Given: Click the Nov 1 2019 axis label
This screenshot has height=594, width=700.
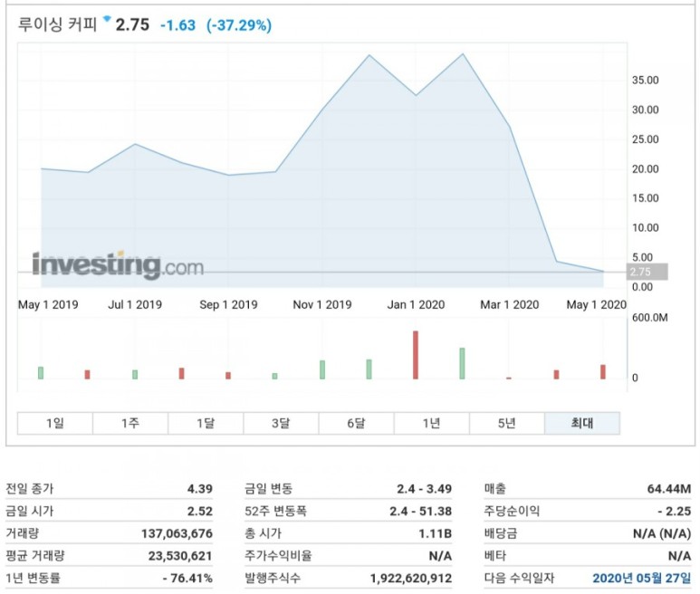Looking at the screenshot, I should click(x=322, y=305).
